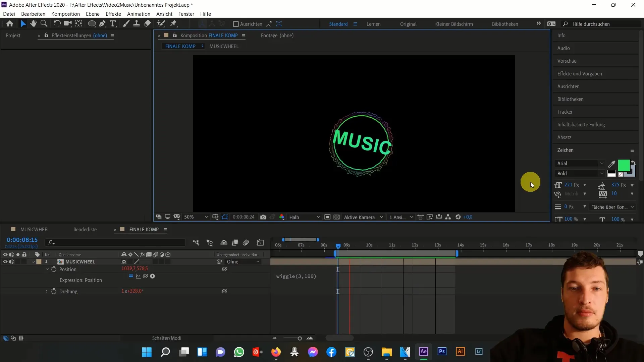
Task: Open the 1 Ansicht view layout dropdown
Action: 401,217
